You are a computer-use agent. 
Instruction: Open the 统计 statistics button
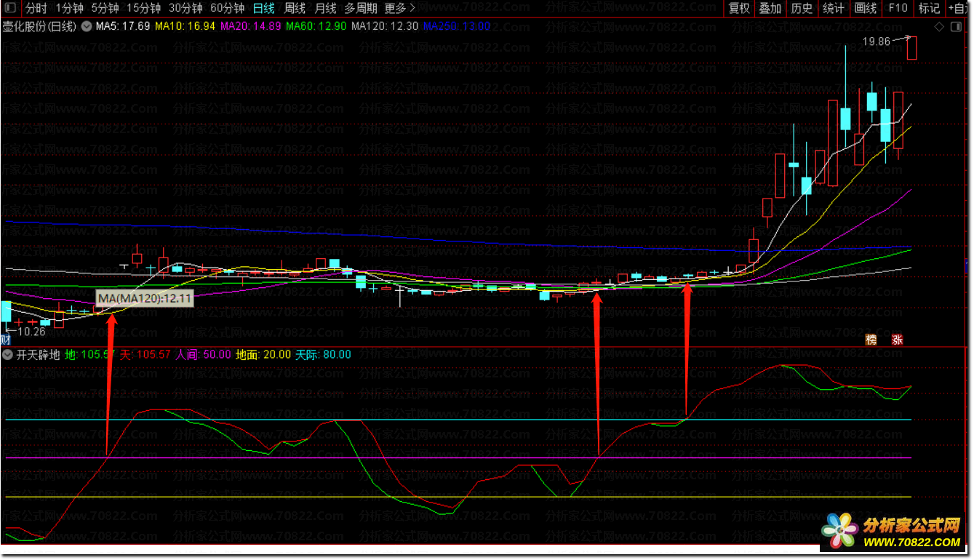(834, 9)
